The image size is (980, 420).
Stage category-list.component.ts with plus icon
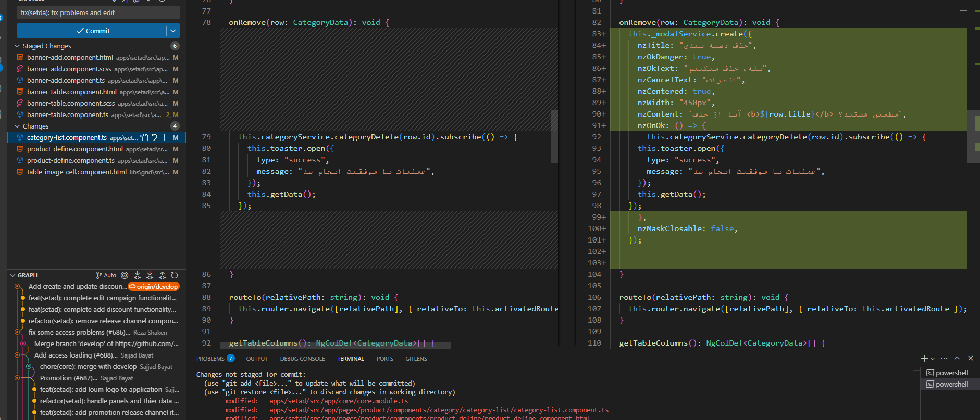165,137
